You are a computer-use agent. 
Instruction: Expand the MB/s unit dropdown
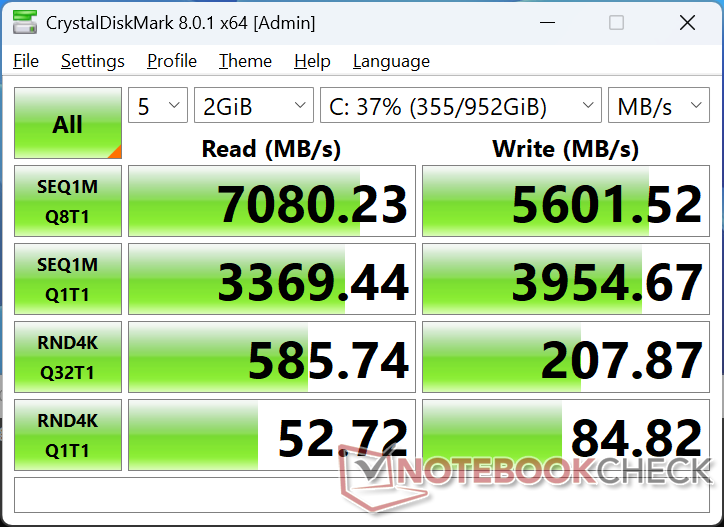(658, 106)
